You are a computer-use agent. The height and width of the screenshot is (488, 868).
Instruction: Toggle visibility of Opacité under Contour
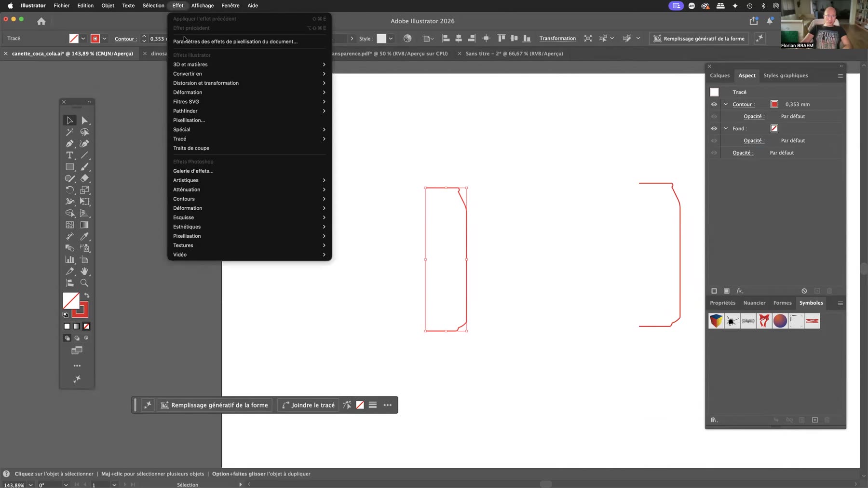714,116
